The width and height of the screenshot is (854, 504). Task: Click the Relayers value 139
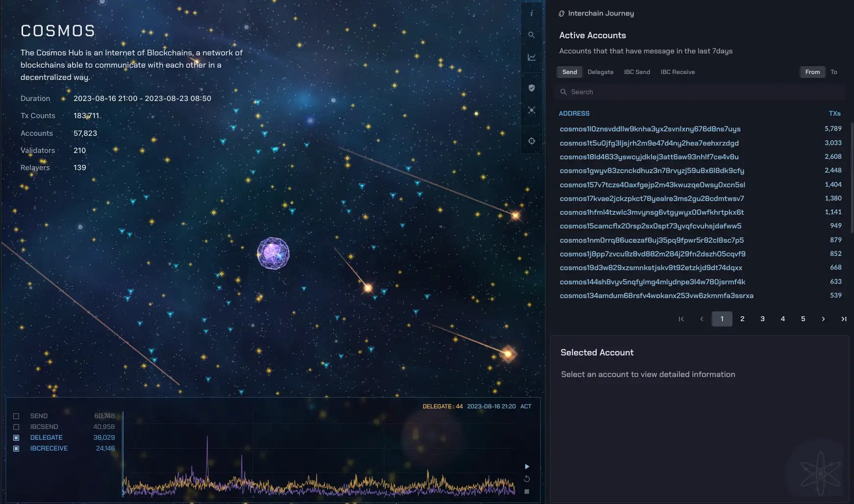(79, 168)
